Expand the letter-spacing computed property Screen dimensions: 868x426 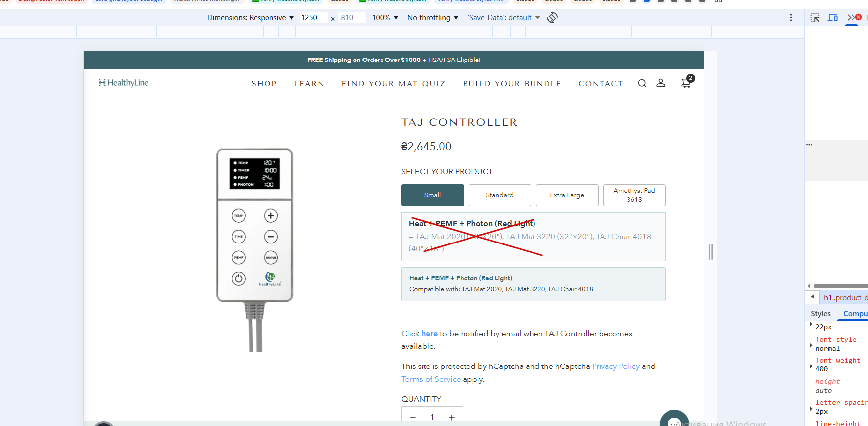(811, 409)
